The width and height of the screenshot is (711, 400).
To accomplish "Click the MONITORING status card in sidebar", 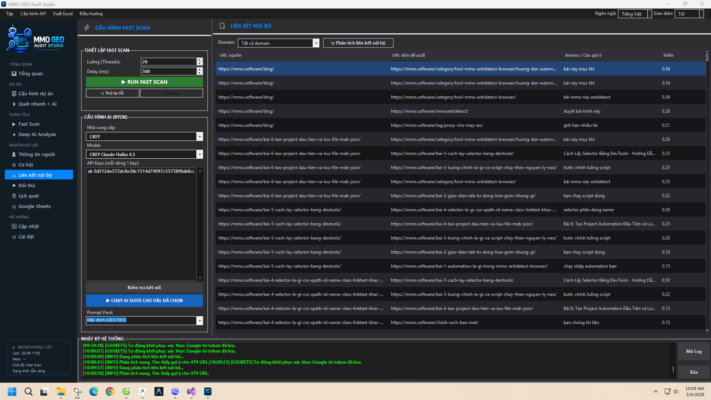I will 39,358.
